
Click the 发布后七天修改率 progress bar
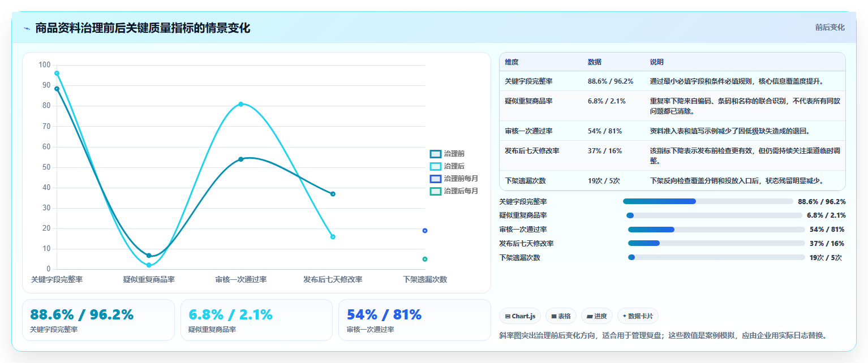point(716,243)
